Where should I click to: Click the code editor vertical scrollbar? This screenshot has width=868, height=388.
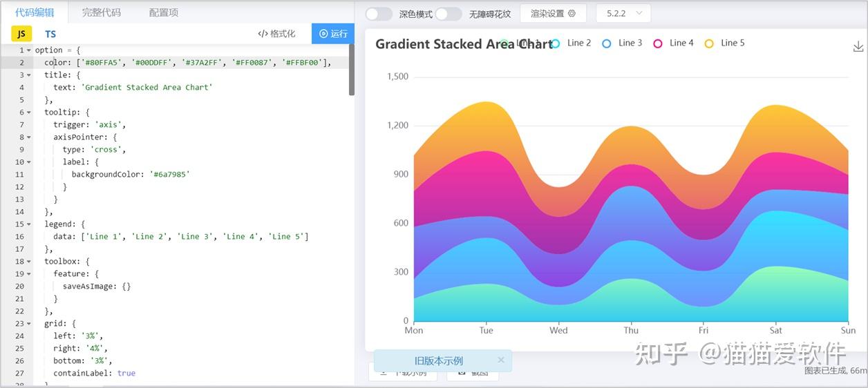coord(352,69)
